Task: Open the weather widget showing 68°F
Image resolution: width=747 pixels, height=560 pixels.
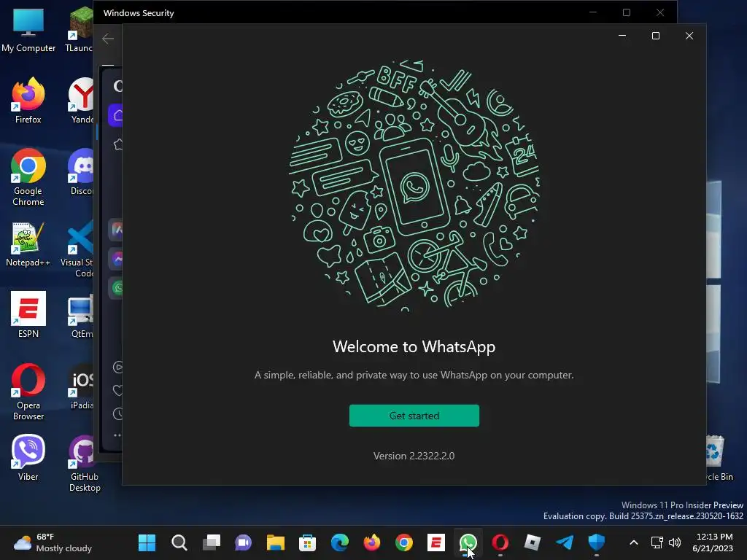Action: tap(53, 542)
